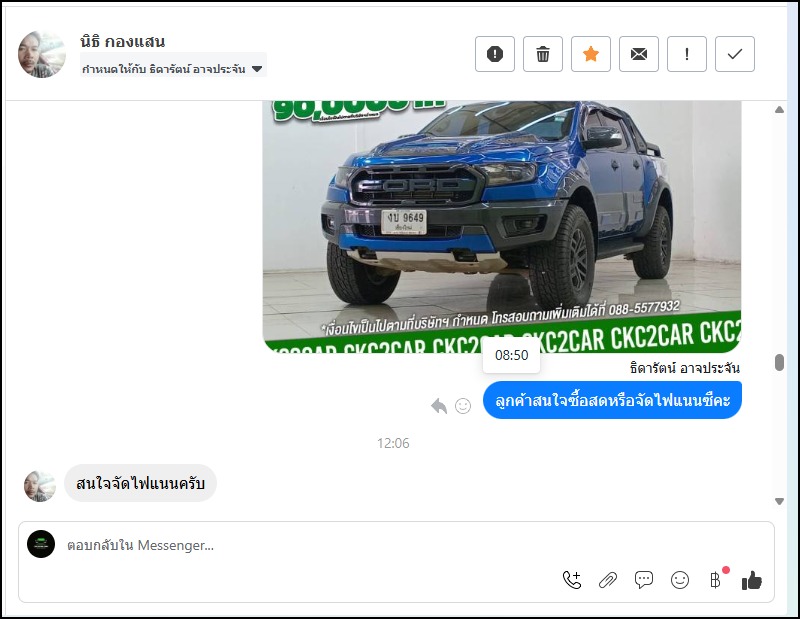Image resolution: width=800 pixels, height=619 pixels.
Task: Select customer message สนใจจัดไฟแนนครับ
Action: pyautogui.click(x=140, y=483)
